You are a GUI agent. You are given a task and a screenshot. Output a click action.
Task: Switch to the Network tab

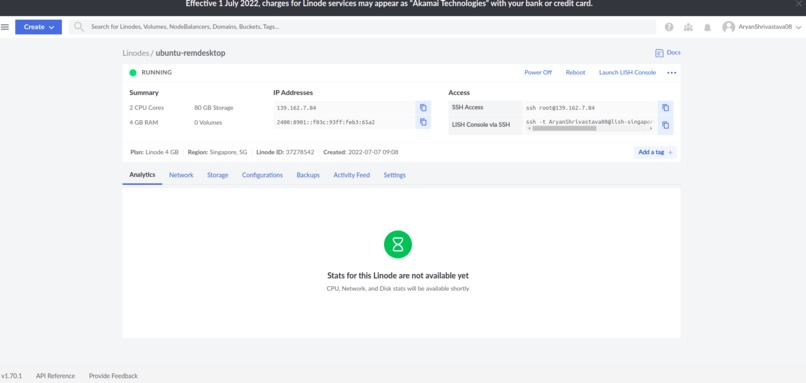181,175
